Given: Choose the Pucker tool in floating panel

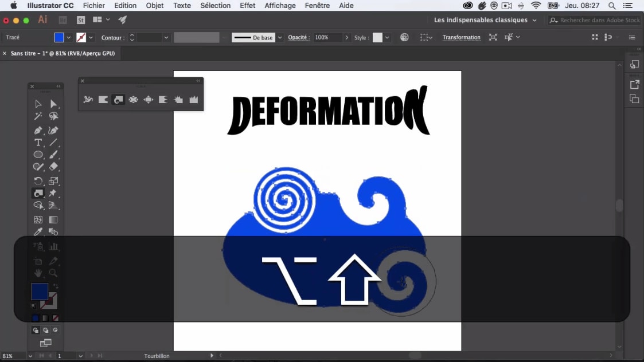Looking at the screenshot, I should (x=133, y=100).
